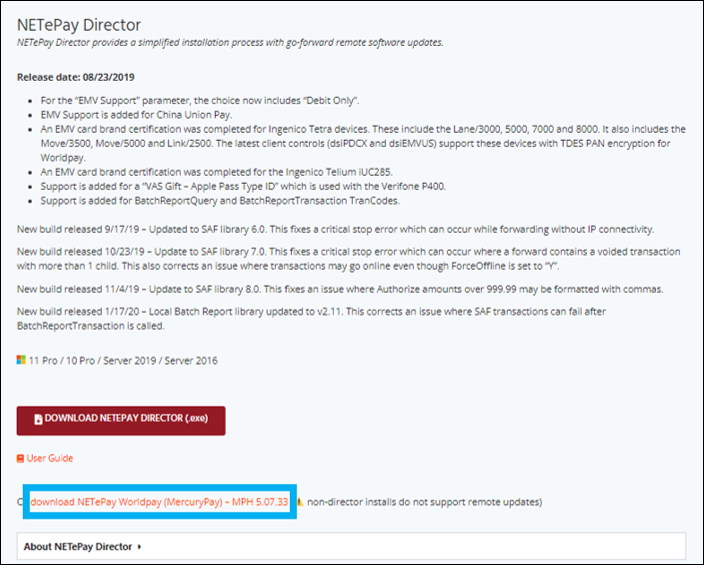704x565 pixels.
Task: Click the book icon beside User Guide
Action: pyautogui.click(x=21, y=458)
